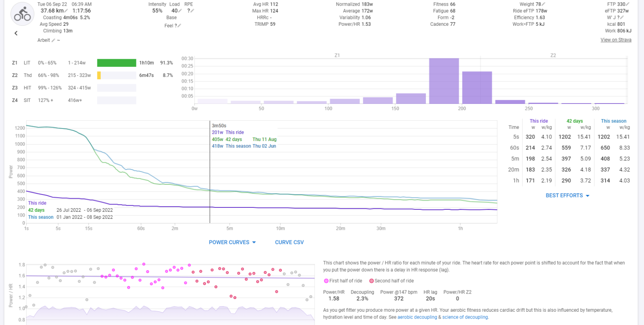Image resolution: width=644 pixels, height=325 pixels.
Task: Select the 1h row in efforts table
Action: [x=569, y=180]
